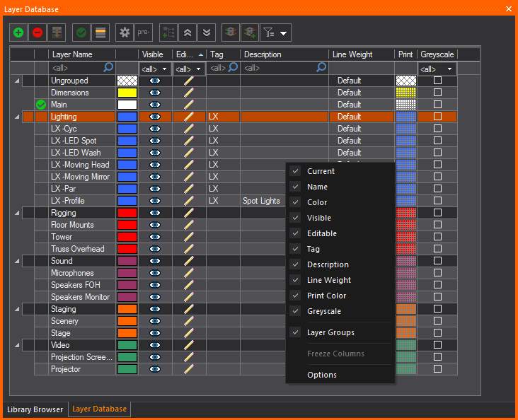
Task: Click the red remove layer button
Action: coord(38,33)
